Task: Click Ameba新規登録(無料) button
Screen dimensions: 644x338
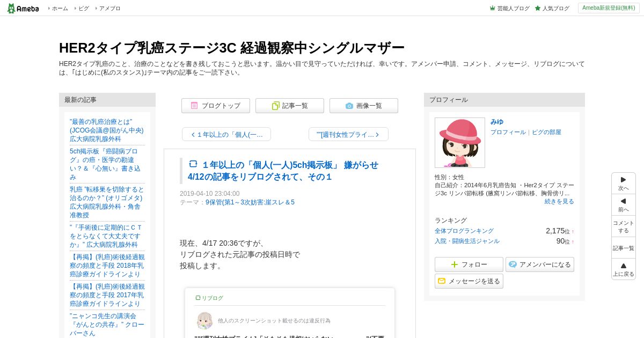Action: coord(609,8)
